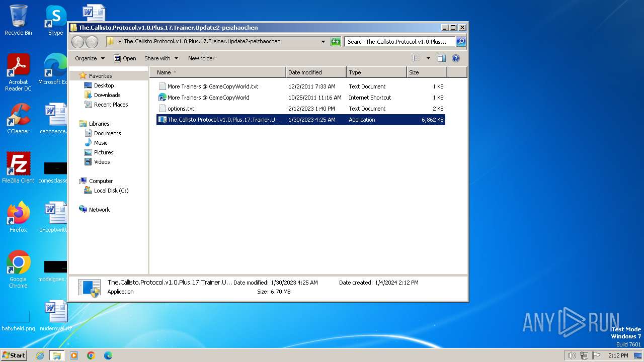Open the address bar history dropdown arrow
The height and width of the screenshot is (362, 644).
[x=323, y=42]
